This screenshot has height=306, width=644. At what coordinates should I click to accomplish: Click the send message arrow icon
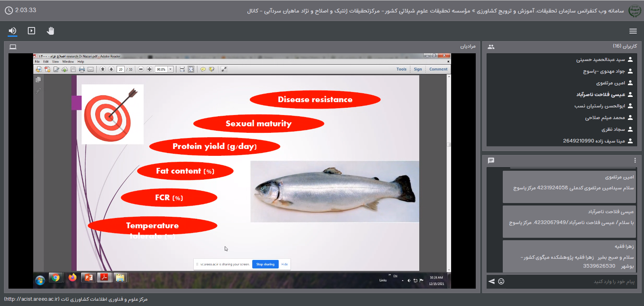(x=491, y=281)
